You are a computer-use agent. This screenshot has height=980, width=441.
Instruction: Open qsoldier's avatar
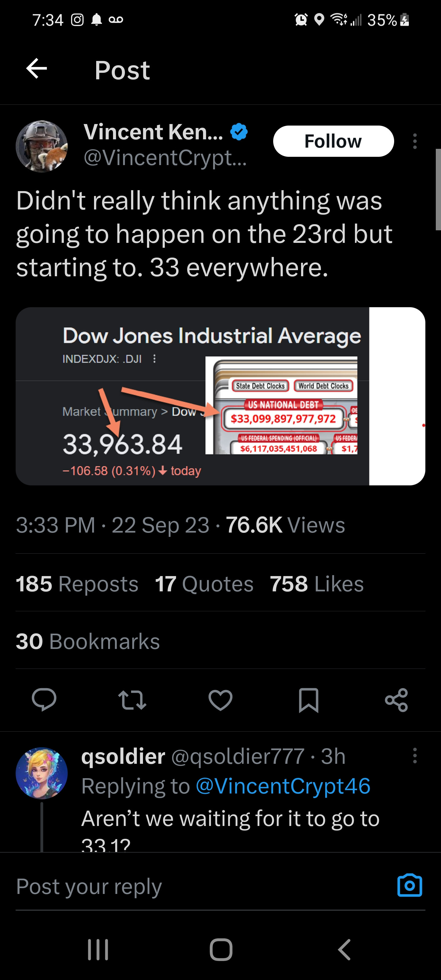click(41, 773)
